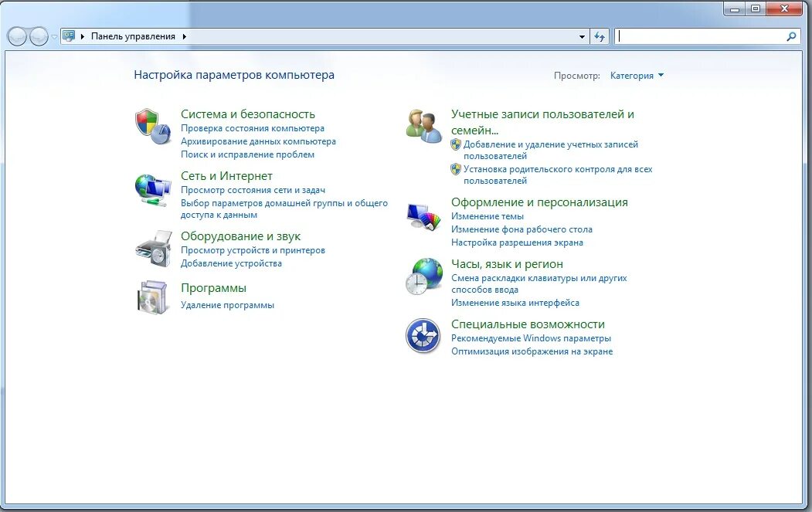
Task: Open Изменение фона рабочего стола
Action: pos(522,229)
